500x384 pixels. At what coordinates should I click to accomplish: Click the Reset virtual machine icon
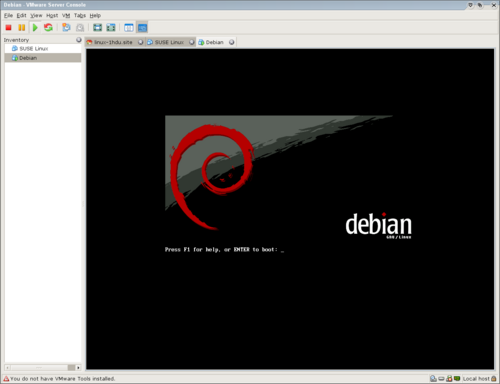click(48, 27)
